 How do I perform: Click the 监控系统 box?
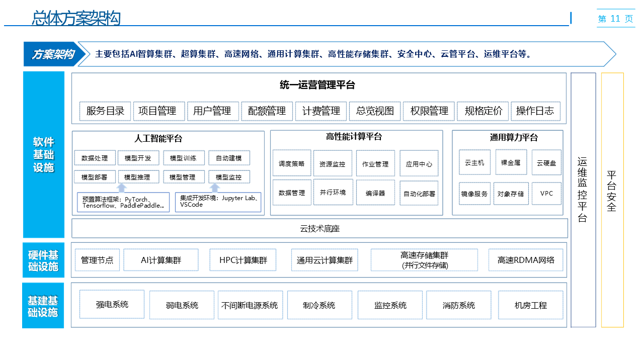click(390, 305)
